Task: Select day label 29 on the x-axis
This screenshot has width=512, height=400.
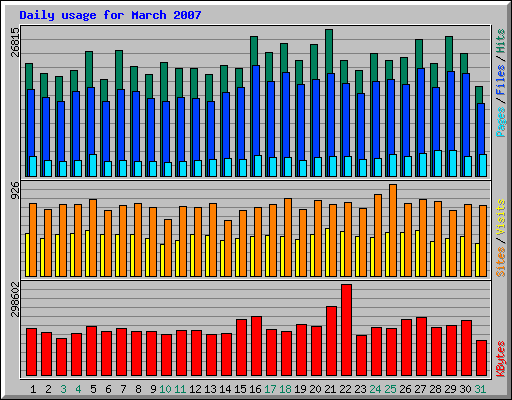Action: click(x=450, y=389)
